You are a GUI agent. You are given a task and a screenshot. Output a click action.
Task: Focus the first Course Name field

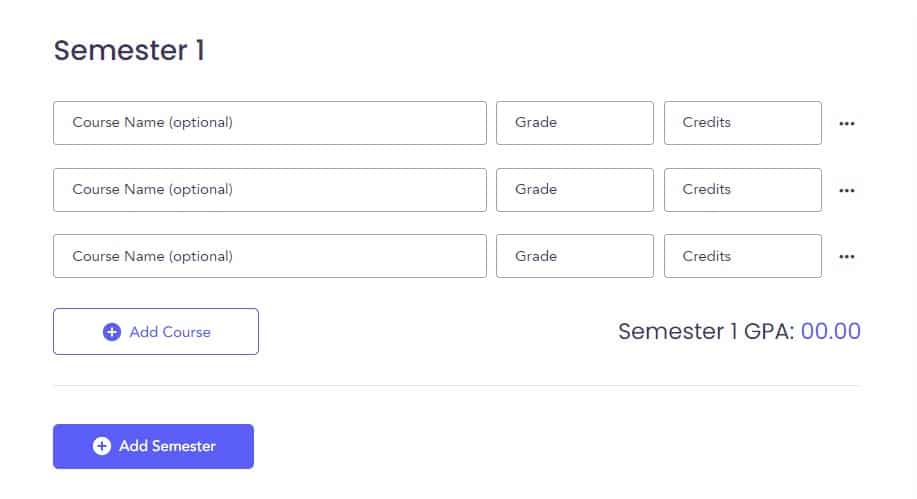tap(270, 123)
